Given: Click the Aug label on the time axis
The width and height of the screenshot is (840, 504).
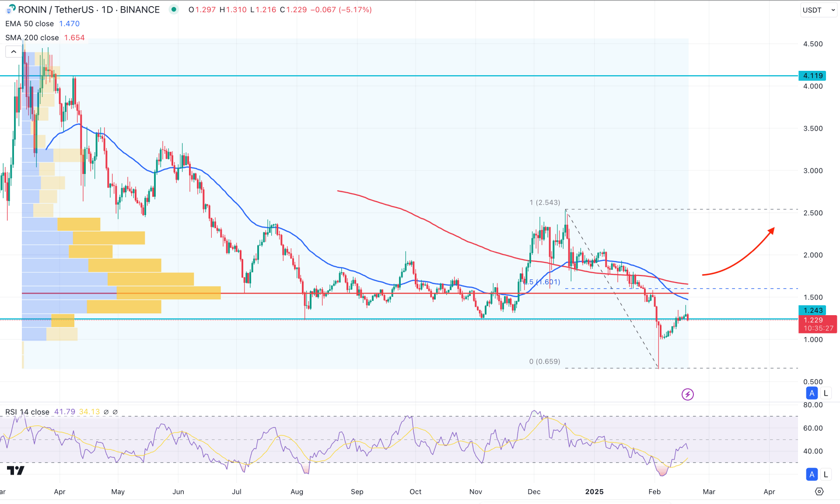Looking at the screenshot, I should coord(297,492).
